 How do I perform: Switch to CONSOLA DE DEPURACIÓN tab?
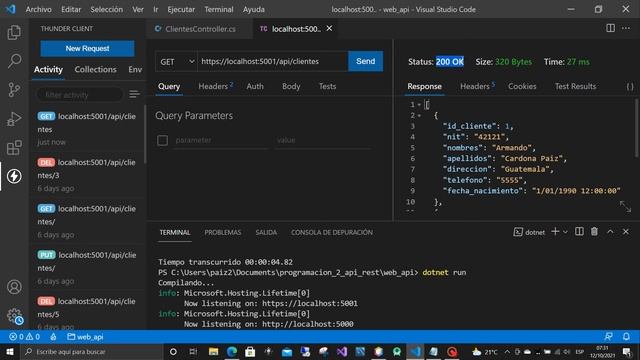pos(331,232)
